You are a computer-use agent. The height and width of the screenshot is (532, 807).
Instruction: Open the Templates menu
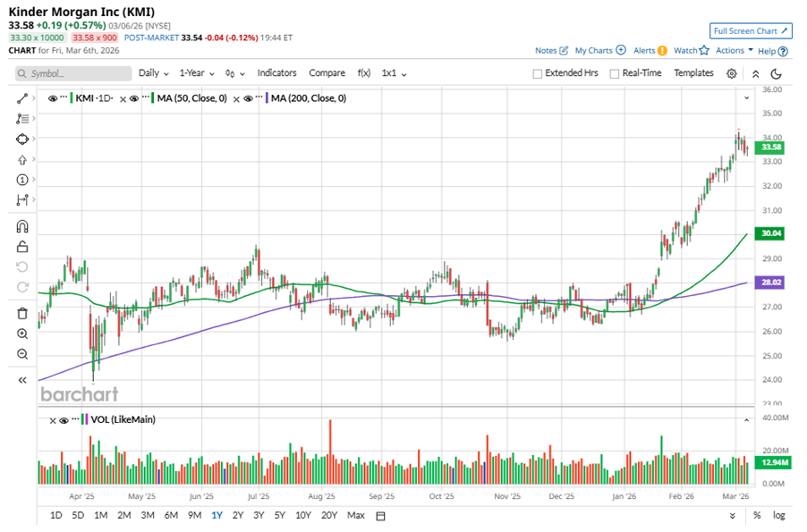click(x=693, y=73)
